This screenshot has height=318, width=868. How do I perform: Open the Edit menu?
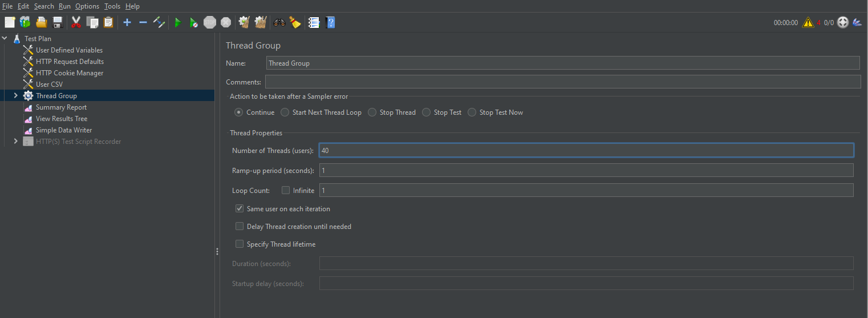point(23,6)
